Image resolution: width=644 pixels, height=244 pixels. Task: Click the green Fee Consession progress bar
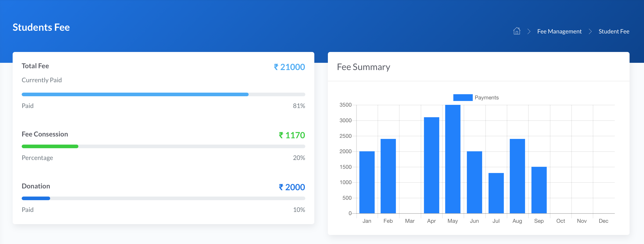tap(50, 146)
